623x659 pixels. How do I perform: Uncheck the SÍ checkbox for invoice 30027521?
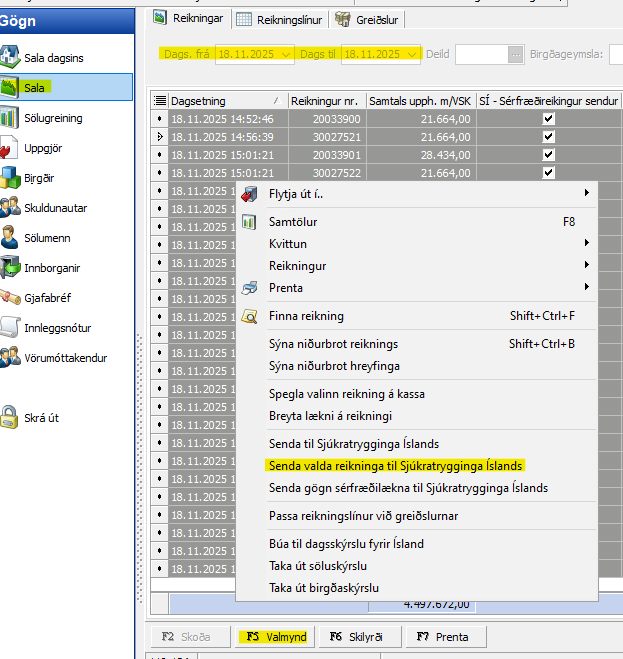(547, 137)
